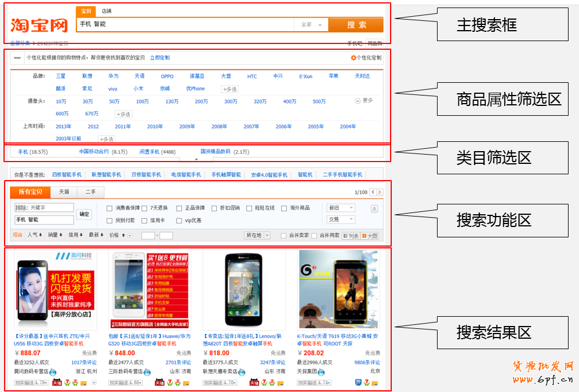Click the 个性化定制 gear icon
This screenshot has width=579, height=392.
354,58
